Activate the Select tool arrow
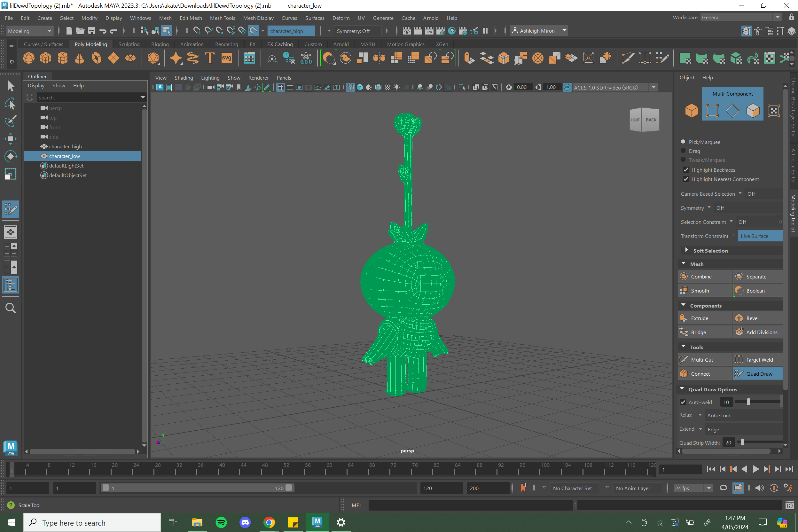 click(x=11, y=86)
